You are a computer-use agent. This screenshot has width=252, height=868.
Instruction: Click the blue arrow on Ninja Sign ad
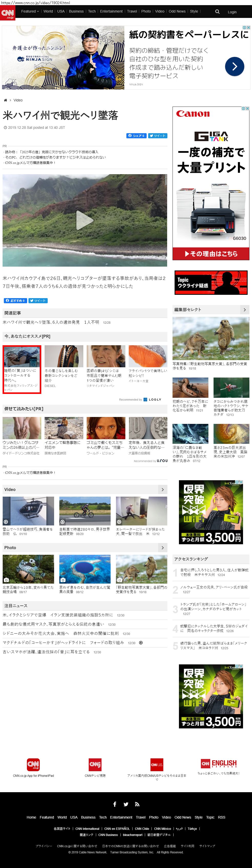coord(234,66)
